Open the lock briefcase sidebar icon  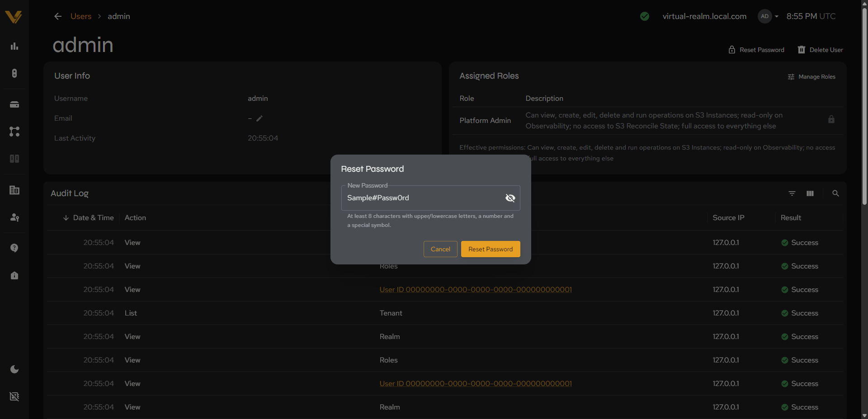click(x=14, y=275)
